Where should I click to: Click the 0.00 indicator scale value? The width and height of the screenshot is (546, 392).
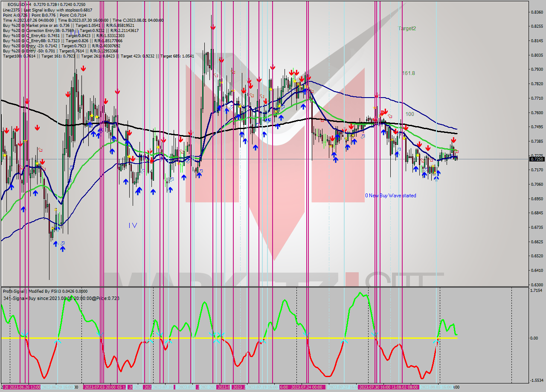[534, 338]
